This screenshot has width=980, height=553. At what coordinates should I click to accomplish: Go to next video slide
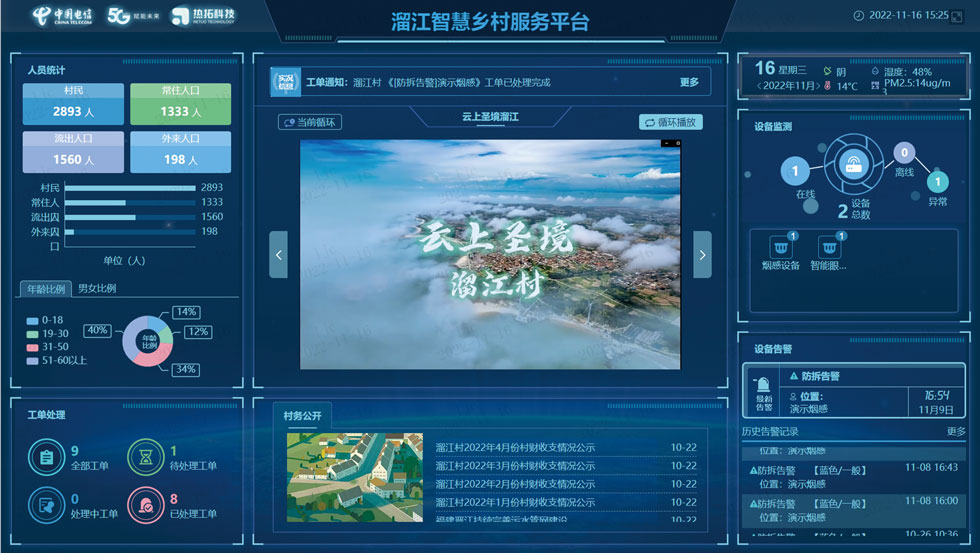(x=702, y=254)
